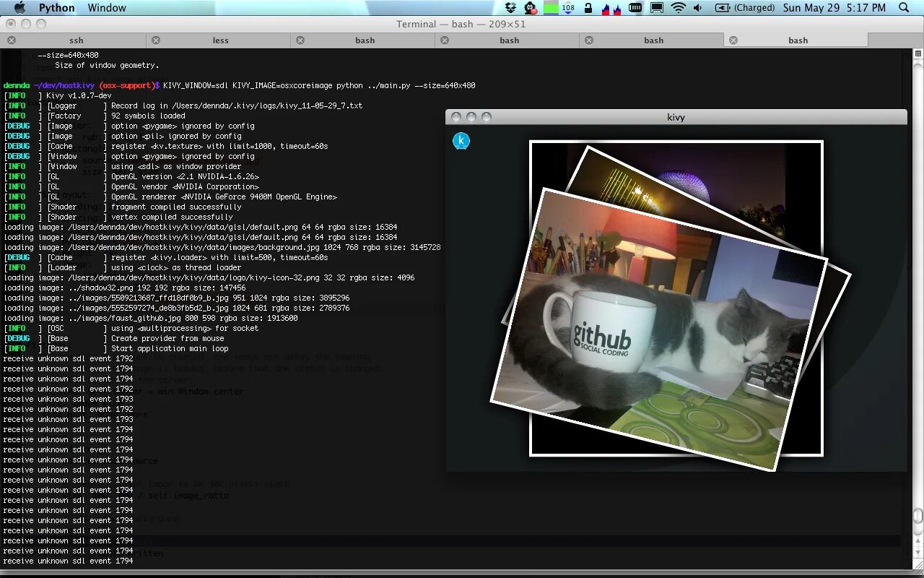This screenshot has height=578, width=924.
Task: Open the Window menu
Action: coord(107,8)
